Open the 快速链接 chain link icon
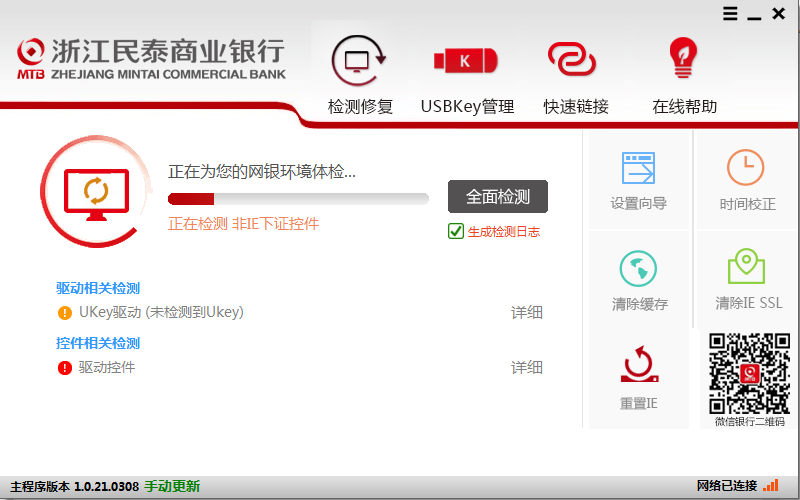Screen dimensions: 800x500 point(572,60)
